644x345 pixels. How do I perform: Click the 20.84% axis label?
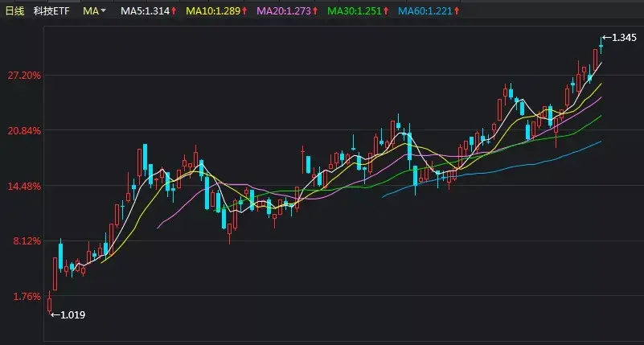23,131
